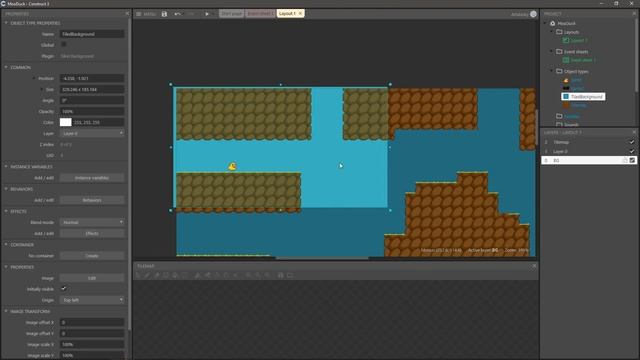Click the Save project icon

pos(164,14)
